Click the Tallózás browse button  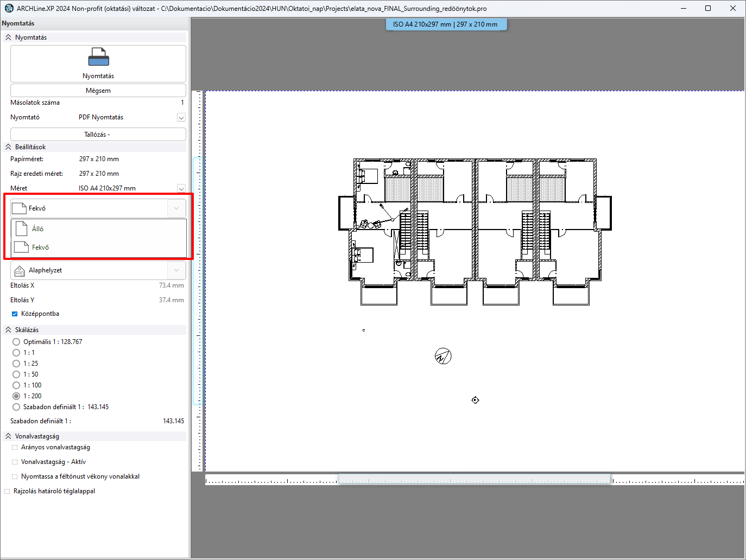point(98,135)
